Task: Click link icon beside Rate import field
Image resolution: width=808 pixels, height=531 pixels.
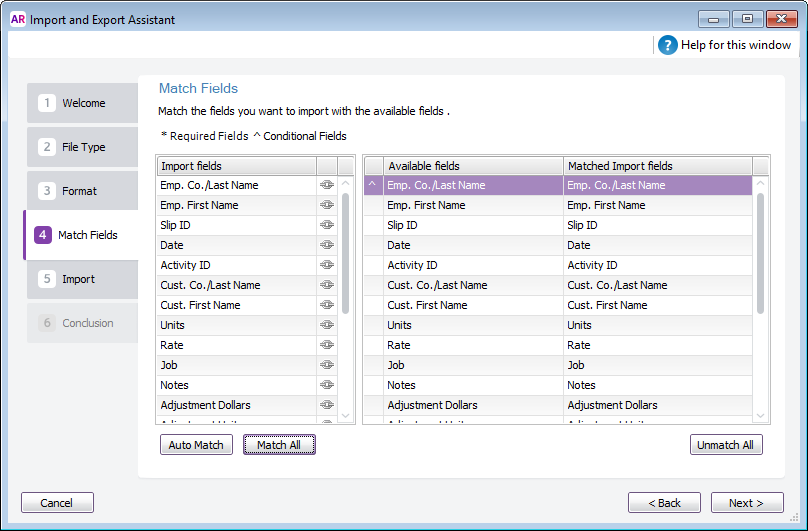Action: point(327,345)
